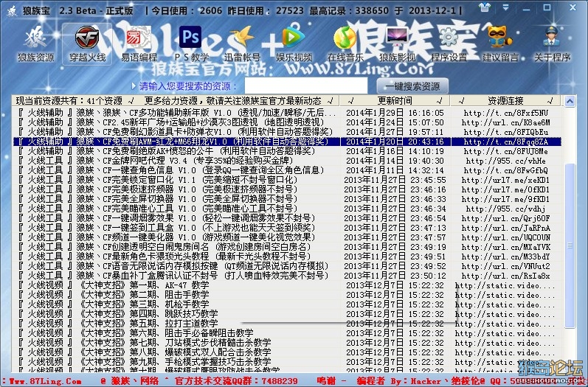Open the 程序设置 gear icon
Viewport: 588px width, 387px height.
point(449,43)
